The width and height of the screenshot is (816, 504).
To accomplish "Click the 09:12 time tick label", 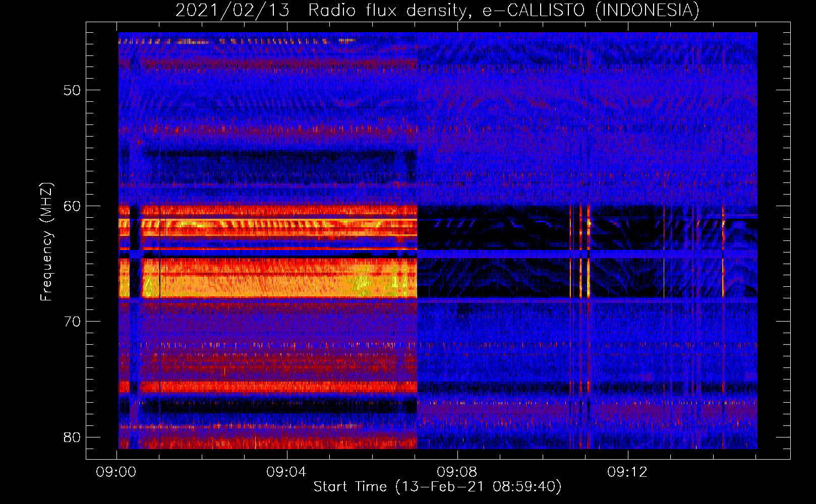I will (627, 472).
